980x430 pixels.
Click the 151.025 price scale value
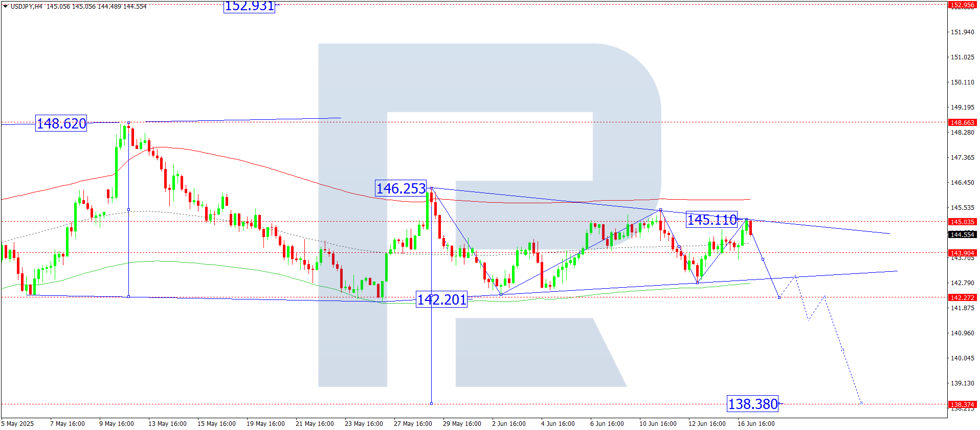tap(963, 57)
